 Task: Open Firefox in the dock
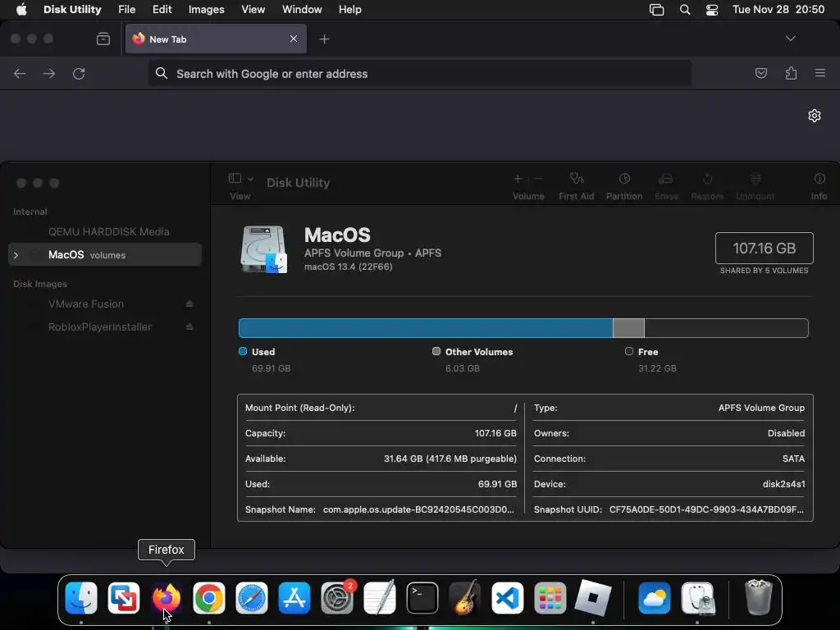tap(166, 598)
